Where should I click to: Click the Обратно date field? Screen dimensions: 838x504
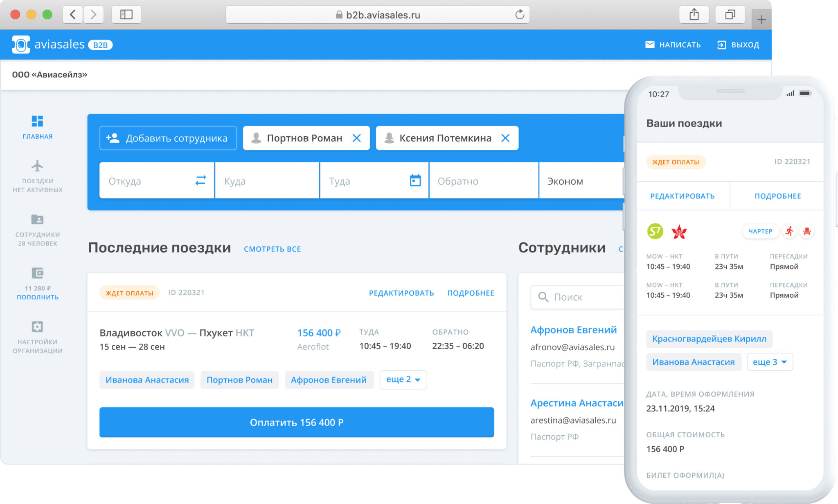484,181
